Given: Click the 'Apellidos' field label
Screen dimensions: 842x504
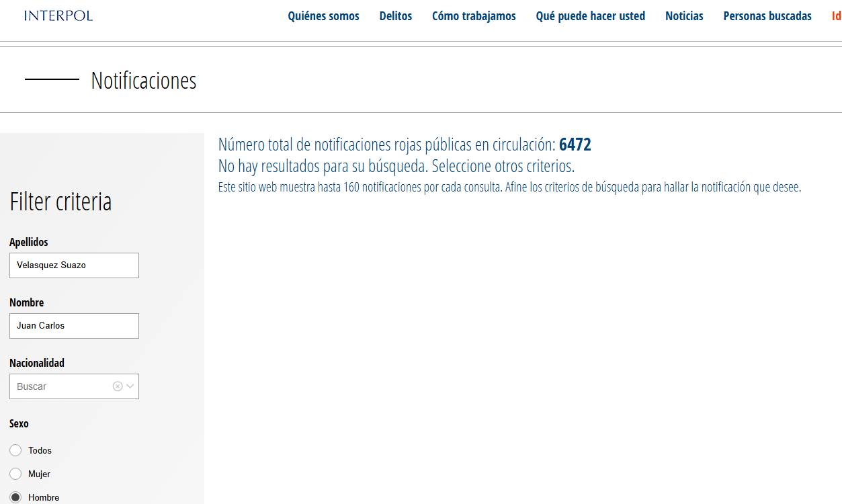Looking at the screenshot, I should 29,242.
